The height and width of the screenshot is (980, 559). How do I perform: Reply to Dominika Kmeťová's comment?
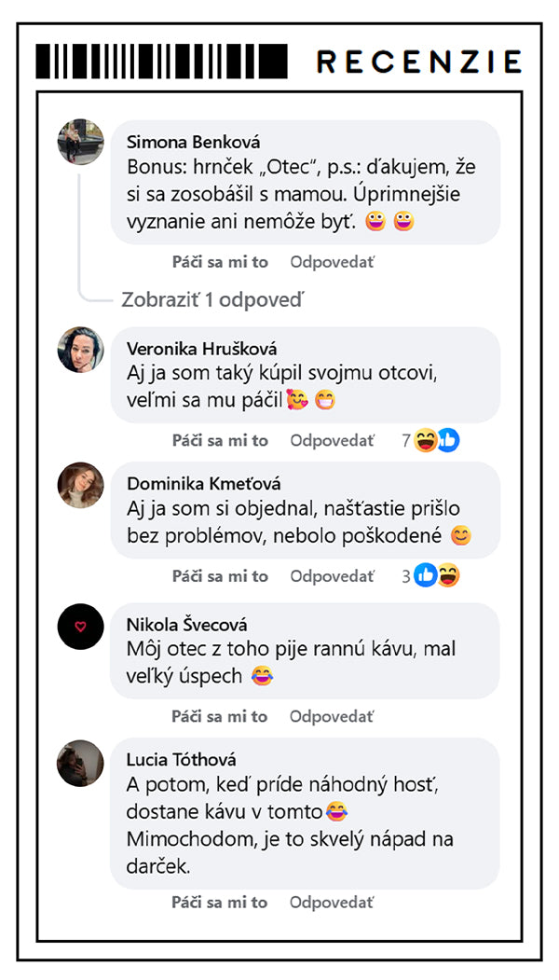coord(333,576)
